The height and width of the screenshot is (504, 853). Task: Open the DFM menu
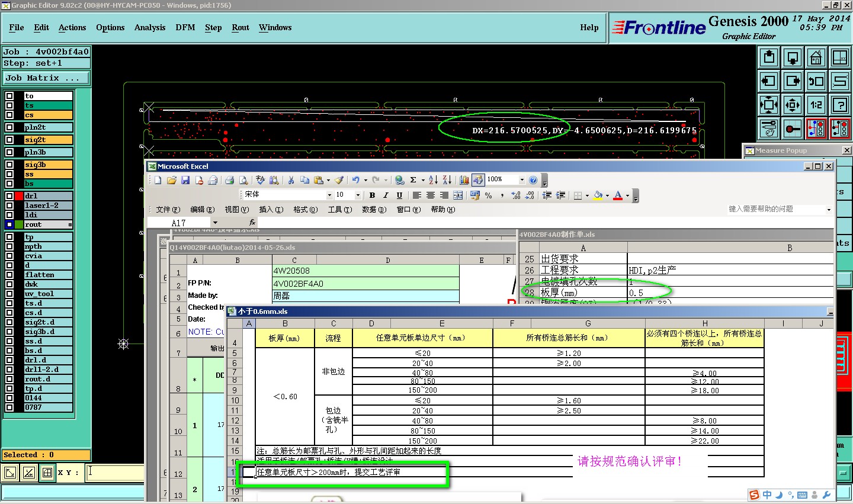(185, 28)
